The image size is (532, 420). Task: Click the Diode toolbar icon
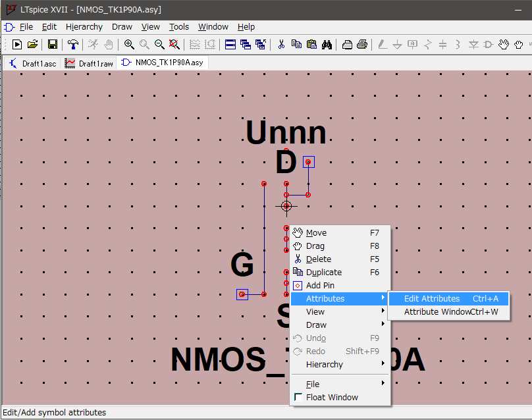(473, 45)
